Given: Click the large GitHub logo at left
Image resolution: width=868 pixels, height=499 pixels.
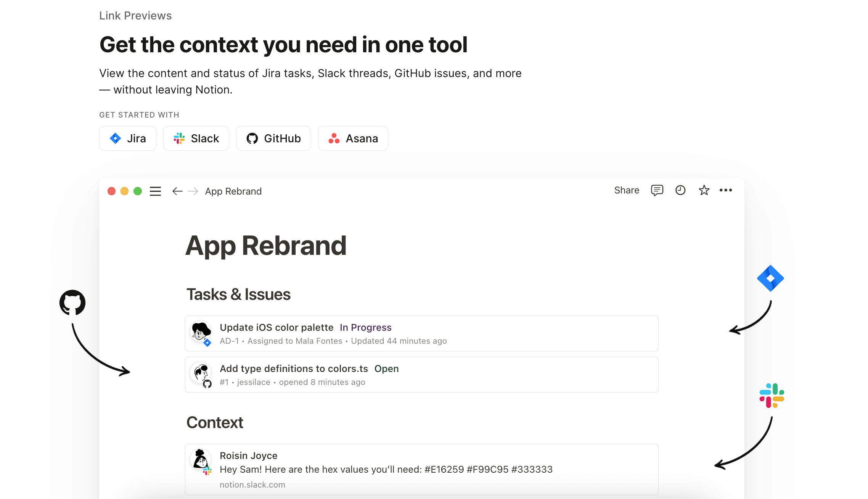Looking at the screenshot, I should pos(72,303).
